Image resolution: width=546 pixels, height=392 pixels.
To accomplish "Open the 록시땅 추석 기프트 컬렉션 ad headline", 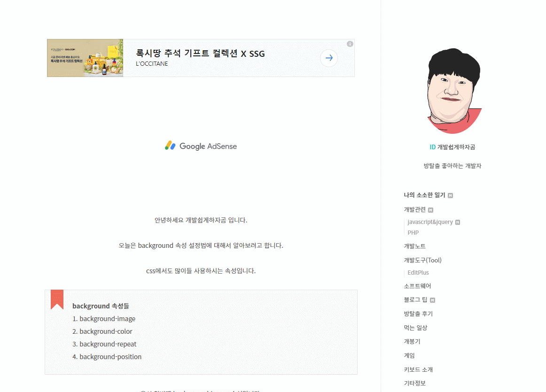I will coord(200,54).
